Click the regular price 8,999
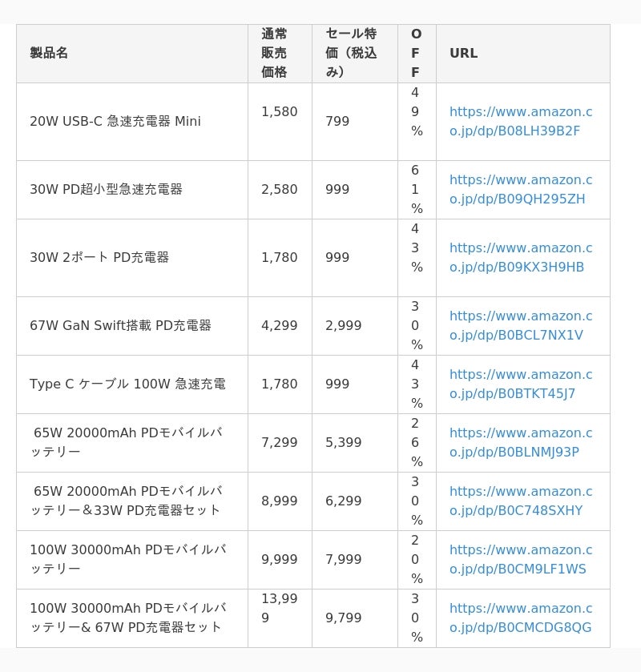641x672 pixels. (280, 501)
